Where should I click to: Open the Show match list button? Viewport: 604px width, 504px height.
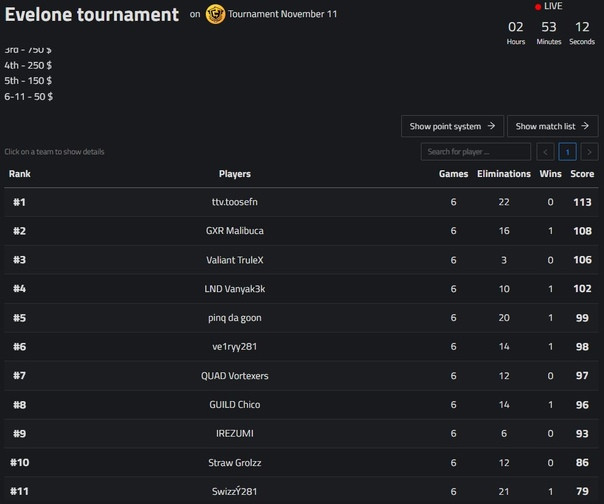[x=552, y=126]
